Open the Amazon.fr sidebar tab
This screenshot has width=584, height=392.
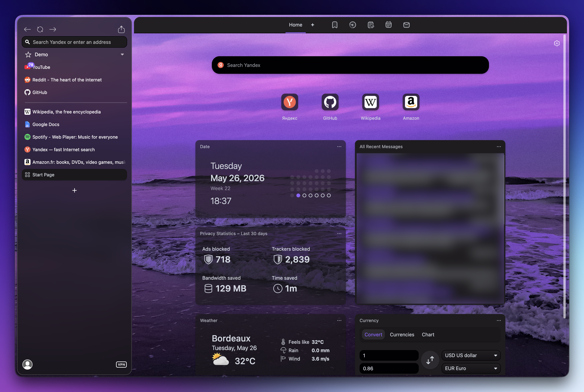tap(74, 162)
